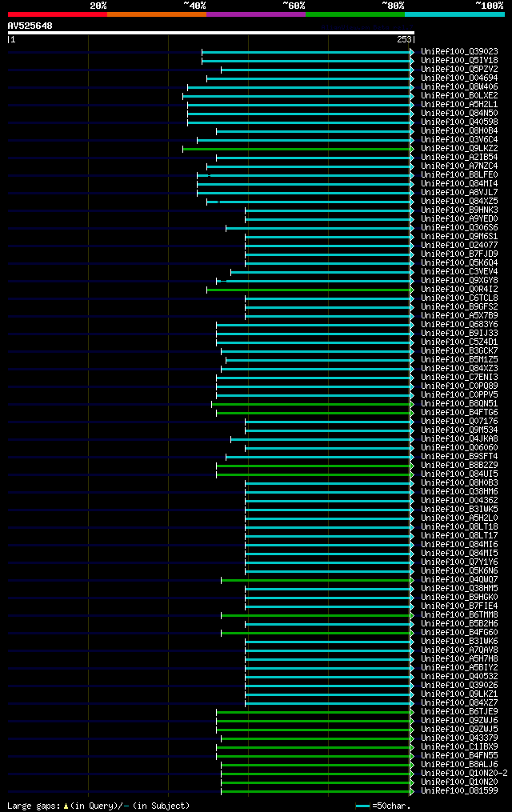512x812 pixels.
Task: Click the cyan =50char. scale legend bar
Action: click(363, 806)
